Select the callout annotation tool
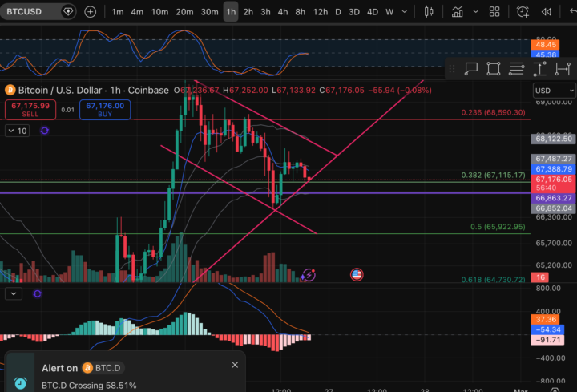 [x=471, y=69]
